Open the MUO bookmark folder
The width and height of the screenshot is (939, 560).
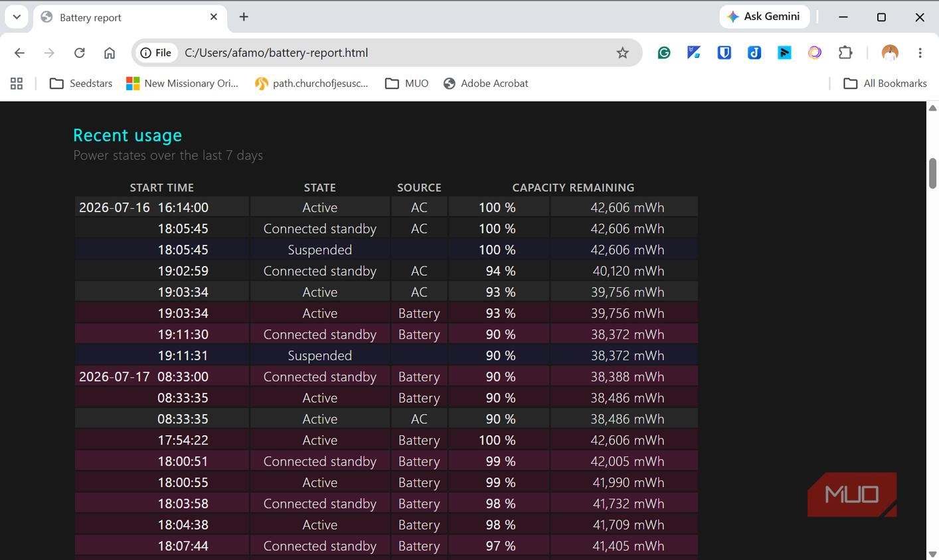407,84
